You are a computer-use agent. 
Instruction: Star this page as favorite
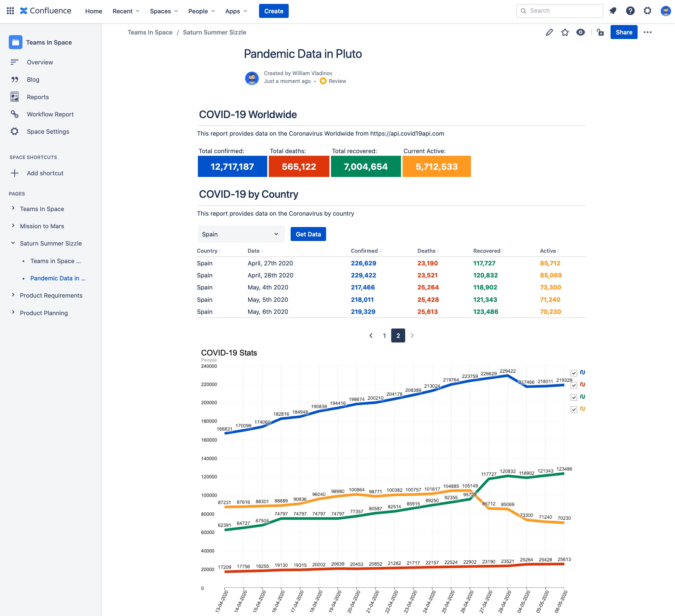tap(565, 33)
